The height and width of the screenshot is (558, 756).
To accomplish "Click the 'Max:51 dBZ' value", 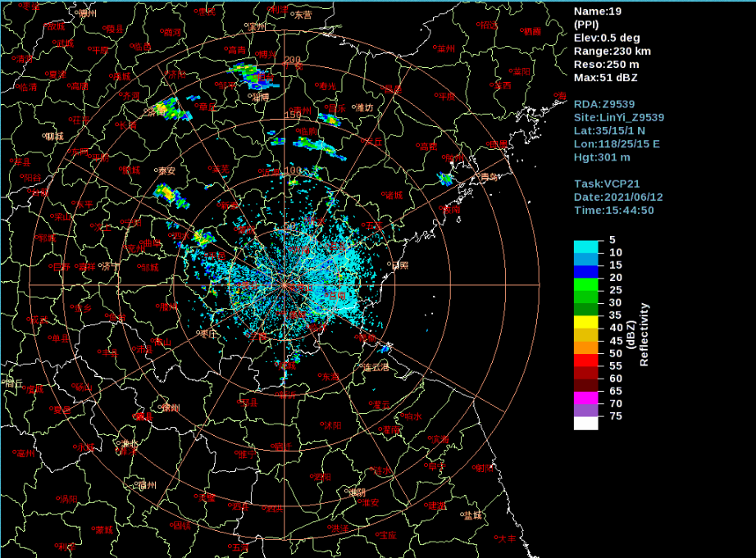I will [606, 78].
